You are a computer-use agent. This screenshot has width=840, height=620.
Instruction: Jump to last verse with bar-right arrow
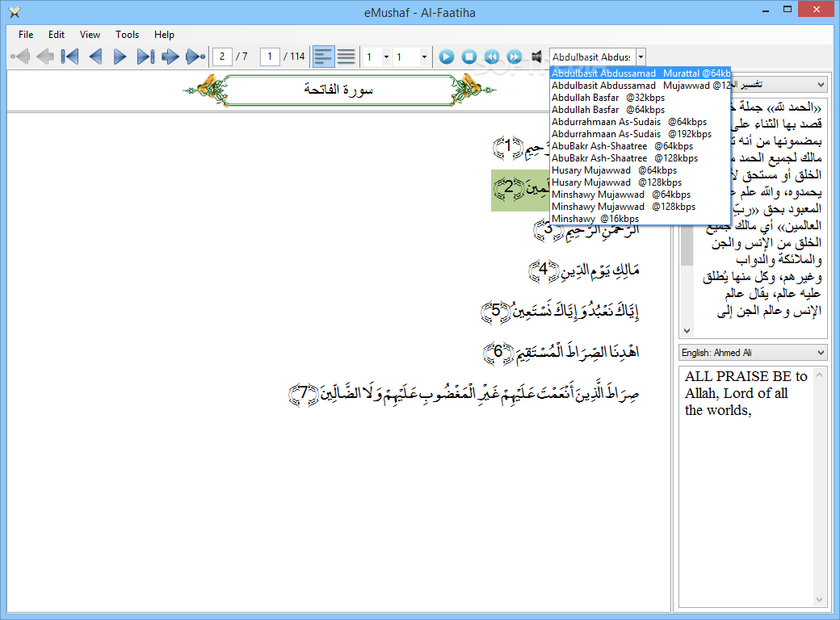tap(145, 57)
